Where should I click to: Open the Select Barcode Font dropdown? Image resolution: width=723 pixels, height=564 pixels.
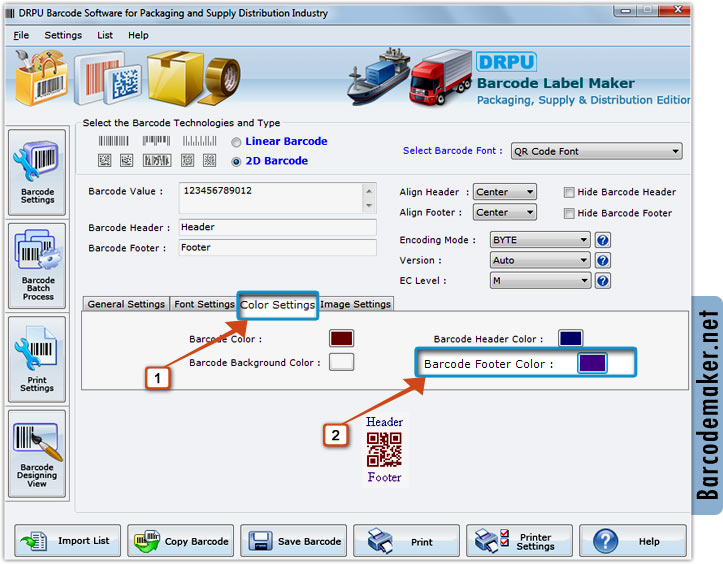click(596, 151)
